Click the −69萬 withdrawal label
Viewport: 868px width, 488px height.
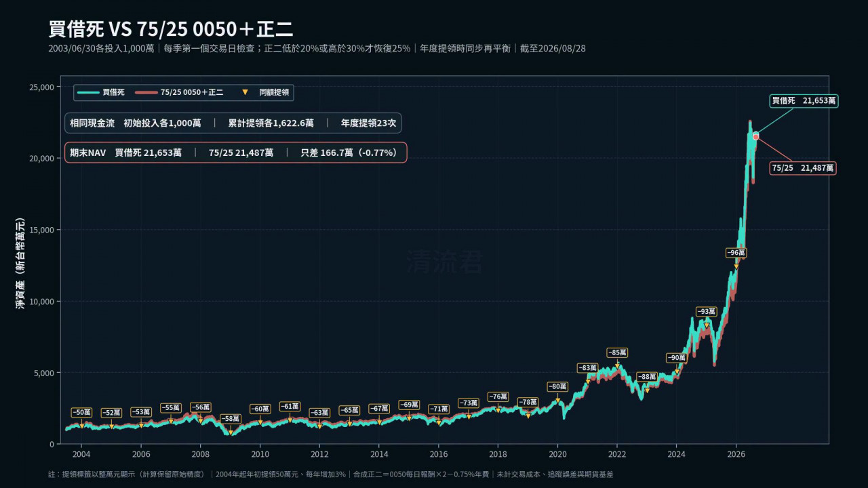click(x=409, y=405)
